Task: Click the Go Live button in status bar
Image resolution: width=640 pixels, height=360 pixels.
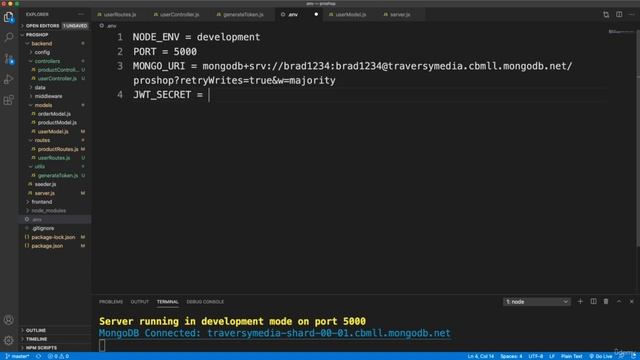Action: pyautogui.click(x=600, y=356)
